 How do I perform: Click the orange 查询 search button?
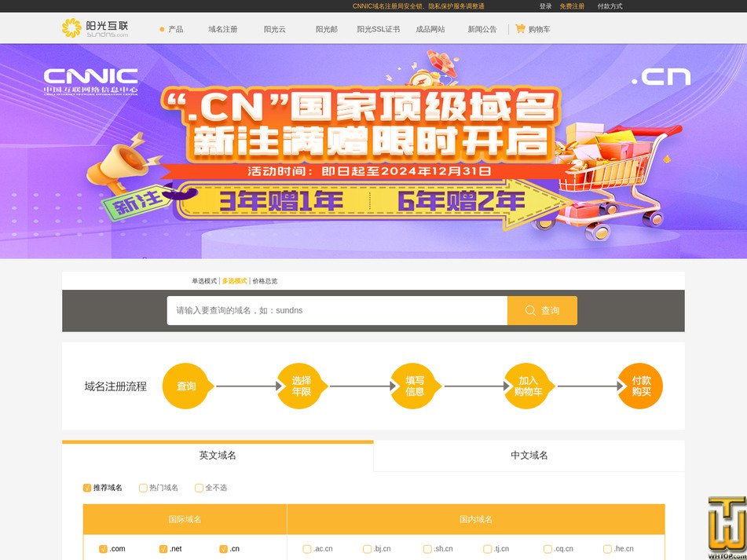(x=542, y=310)
